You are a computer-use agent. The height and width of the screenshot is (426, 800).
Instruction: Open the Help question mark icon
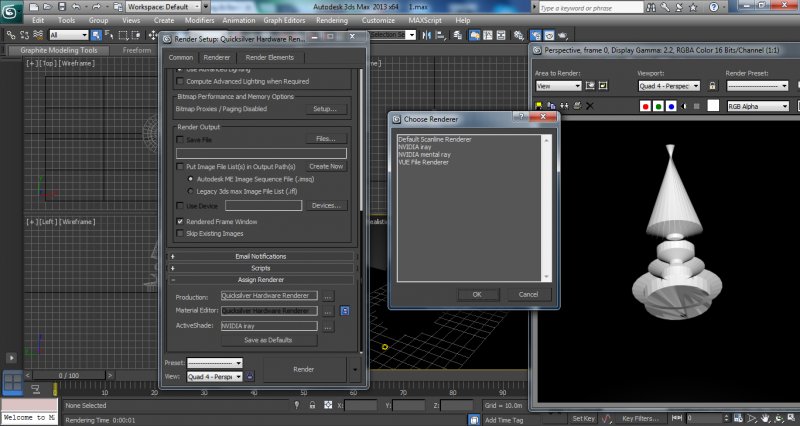[x=714, y=7]
